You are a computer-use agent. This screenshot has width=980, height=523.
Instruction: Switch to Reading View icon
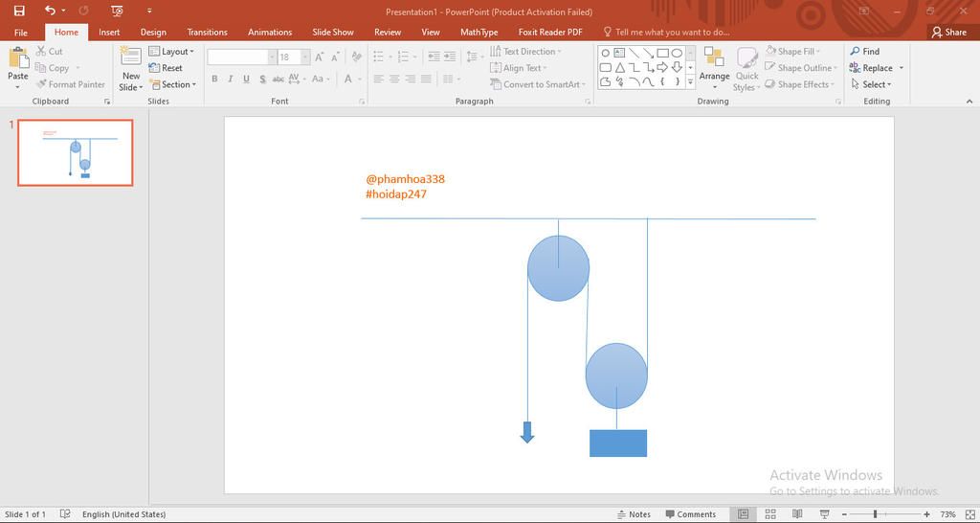[x=797, y=514]
